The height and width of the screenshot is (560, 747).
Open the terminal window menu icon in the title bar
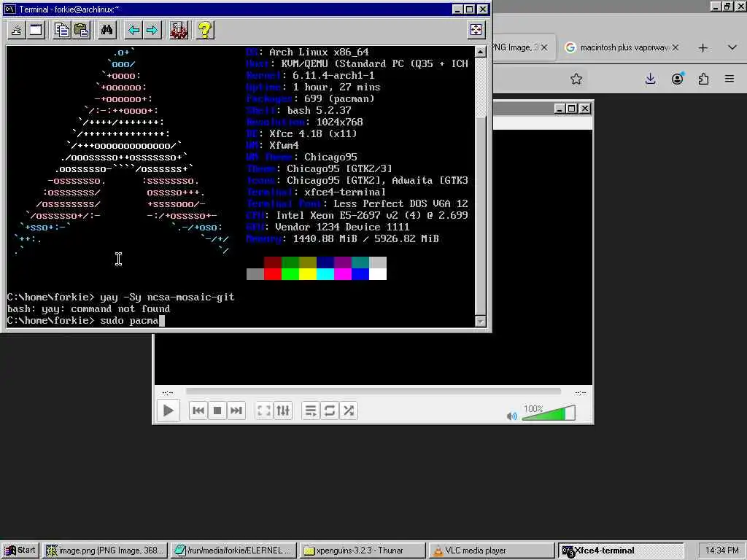pos(9,9)
